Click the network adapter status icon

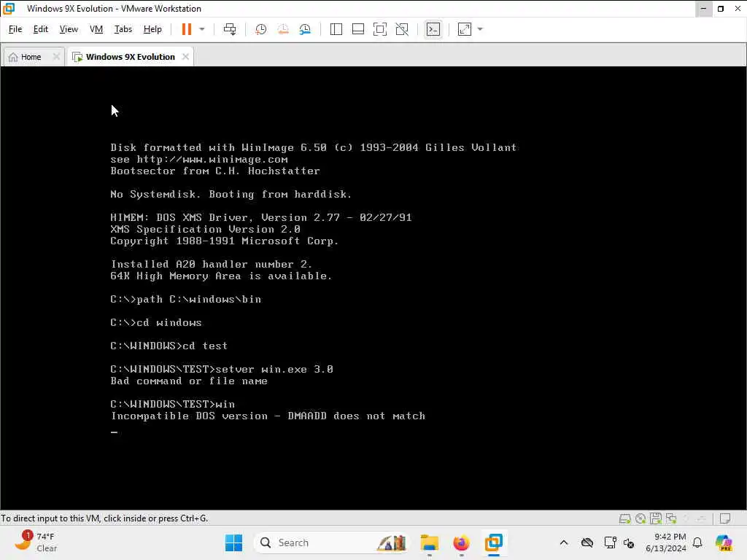coord(671,518)
